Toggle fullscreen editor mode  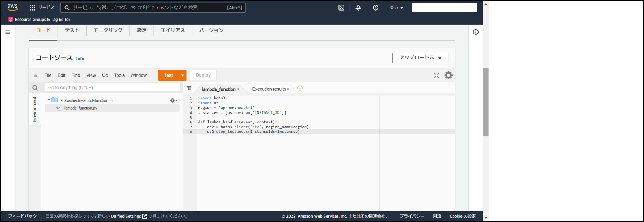pyautogui.click(x=437, y=75)
